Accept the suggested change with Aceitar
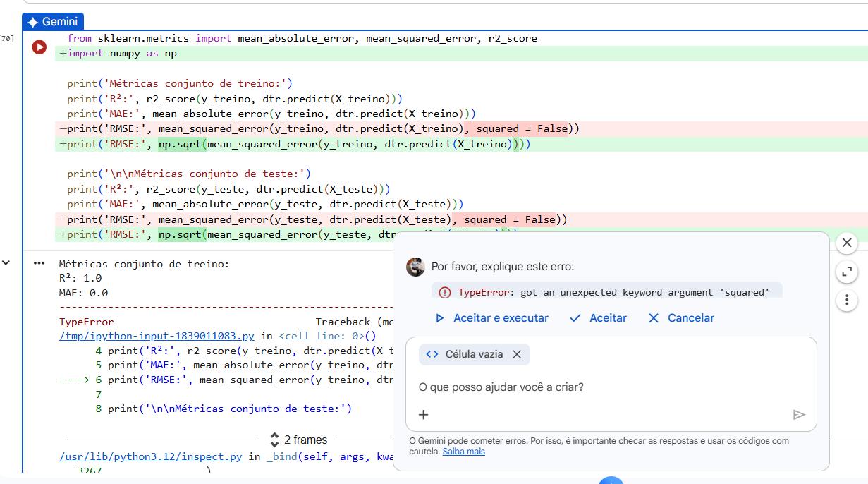868x484 pixels. (598, 318)
